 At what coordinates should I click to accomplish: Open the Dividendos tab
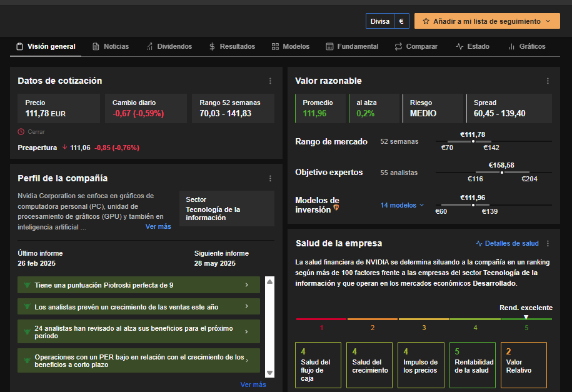[169, 46]
